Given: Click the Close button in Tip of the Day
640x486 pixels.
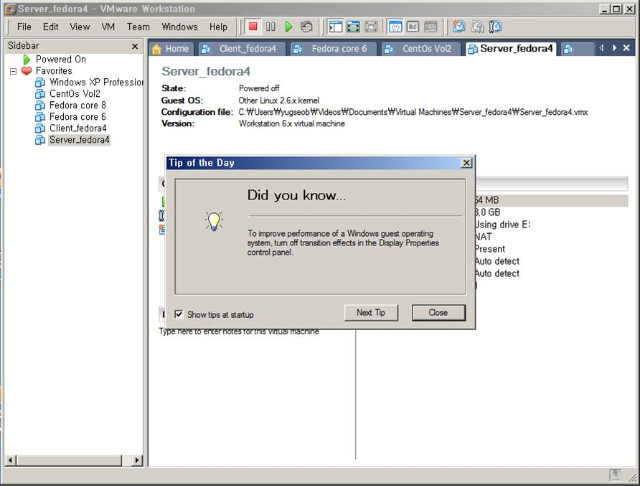Looking at the screenshot, I should click(438, 313).
